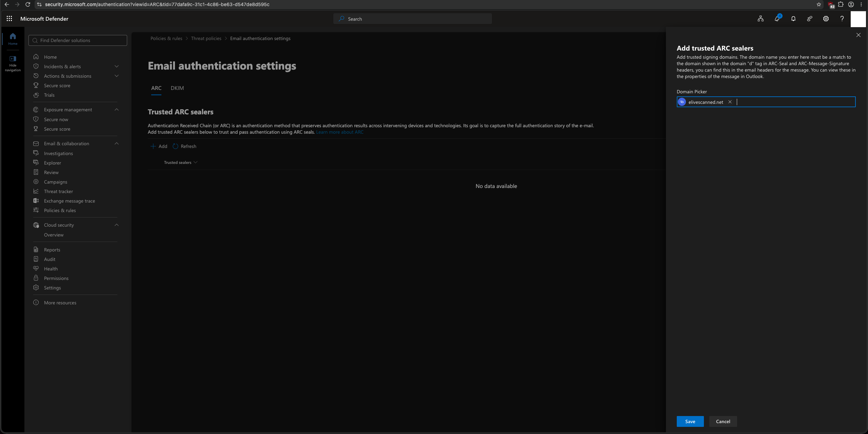Open Threat tracker in the navigation

58,191
